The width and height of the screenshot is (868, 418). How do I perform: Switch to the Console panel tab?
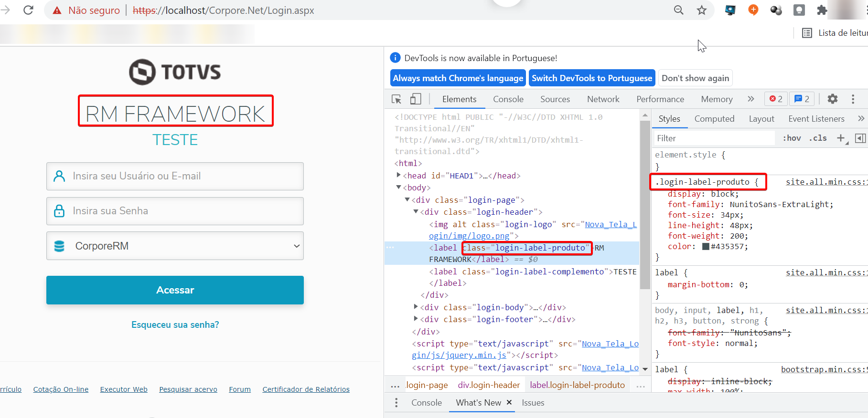[x=508, y=99]
